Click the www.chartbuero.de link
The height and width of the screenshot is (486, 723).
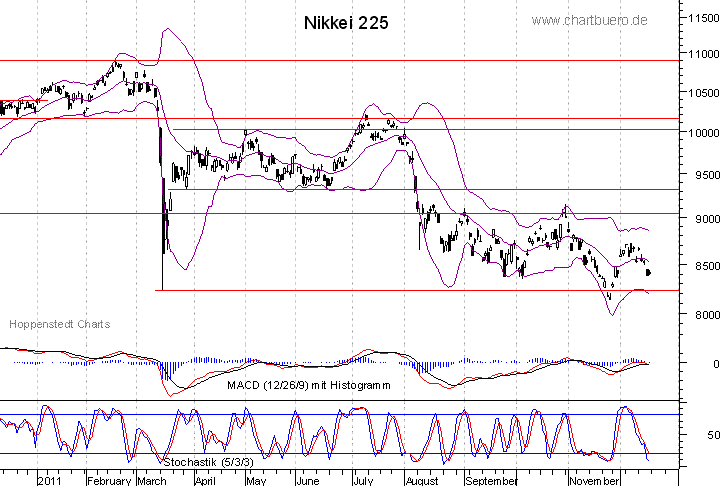pyautogui.click(x=589, y=20)
